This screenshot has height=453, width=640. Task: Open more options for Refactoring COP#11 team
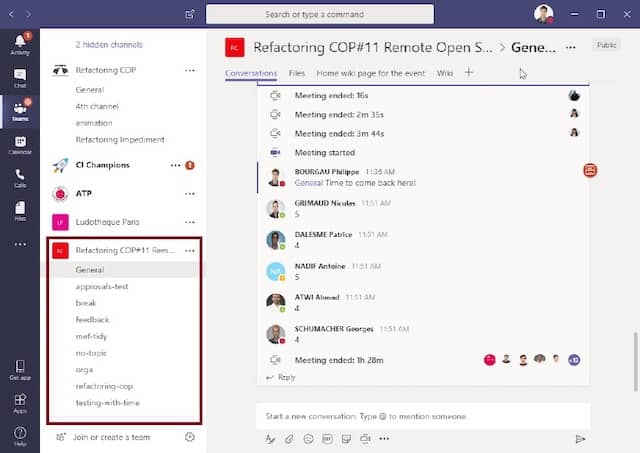pos(190,251)
